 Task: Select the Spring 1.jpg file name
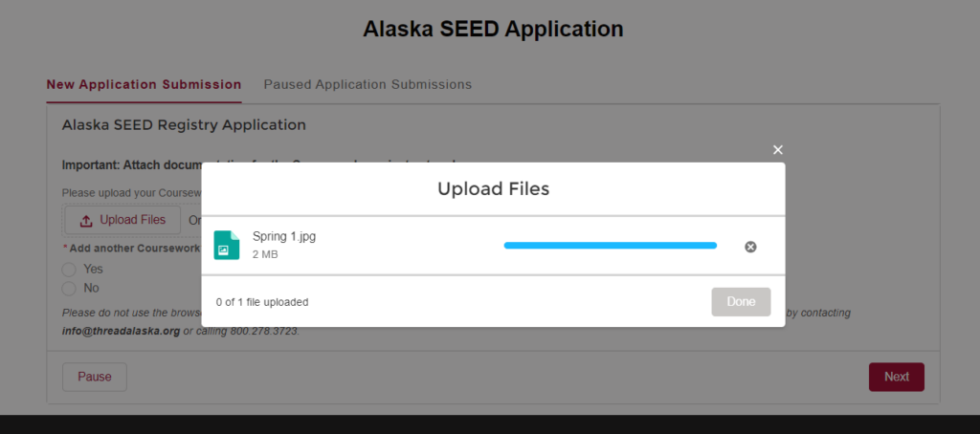coord(283,237)
